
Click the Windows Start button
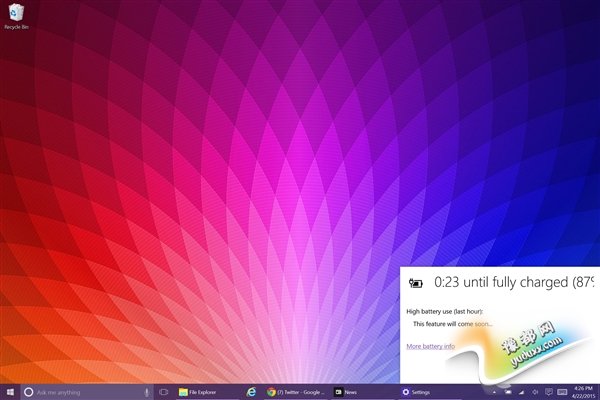[x=10, y=392]
